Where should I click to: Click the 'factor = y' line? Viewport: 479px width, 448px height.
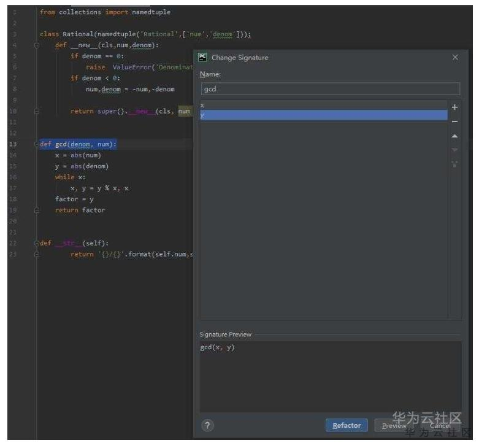74,199
